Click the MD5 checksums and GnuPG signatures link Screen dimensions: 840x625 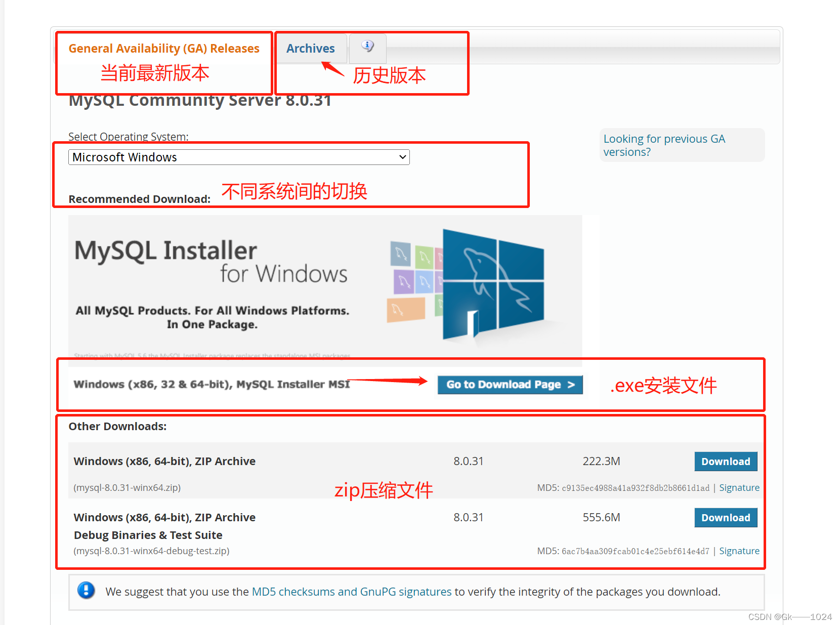coord(352,591)
